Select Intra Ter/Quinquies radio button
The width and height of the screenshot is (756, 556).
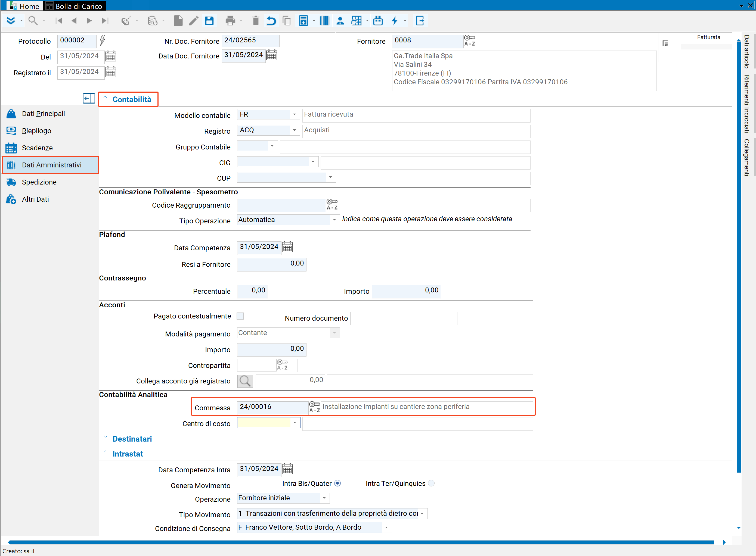point(431,483)
